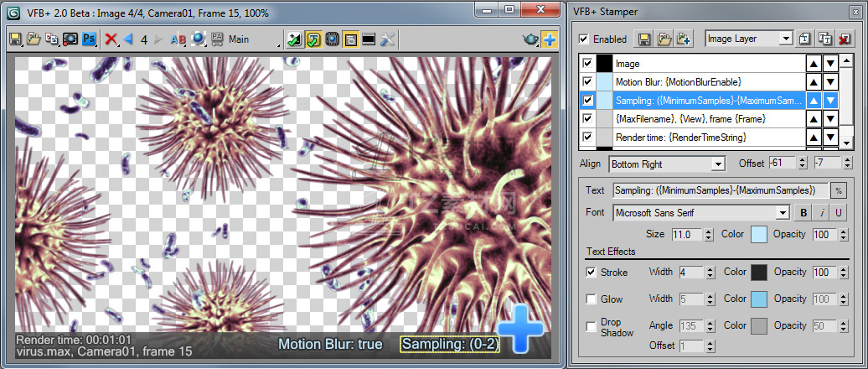868x369 pixels.
Task: Click the save image icon in VFB+ toolbar
Action: pos(15,39)
